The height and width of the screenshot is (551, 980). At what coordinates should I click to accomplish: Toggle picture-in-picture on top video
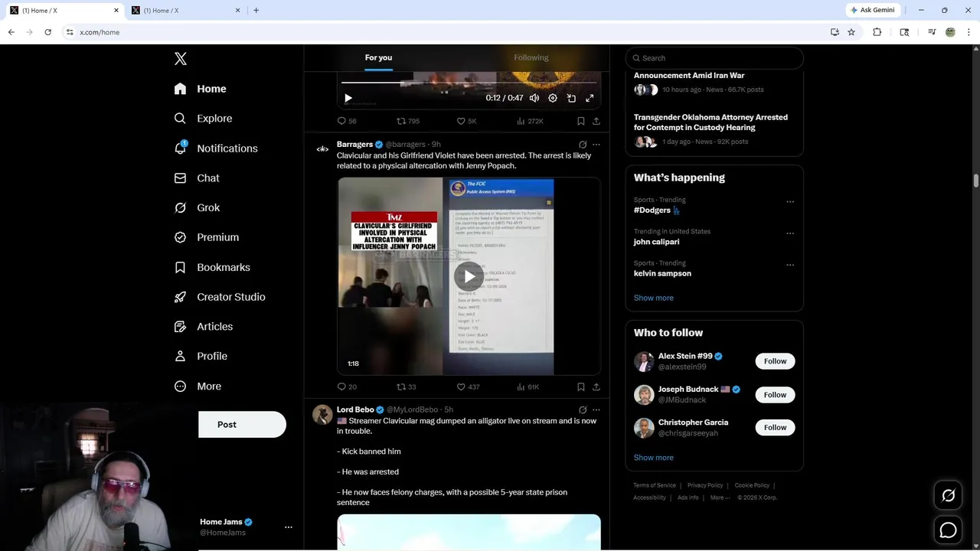(571, 98)
